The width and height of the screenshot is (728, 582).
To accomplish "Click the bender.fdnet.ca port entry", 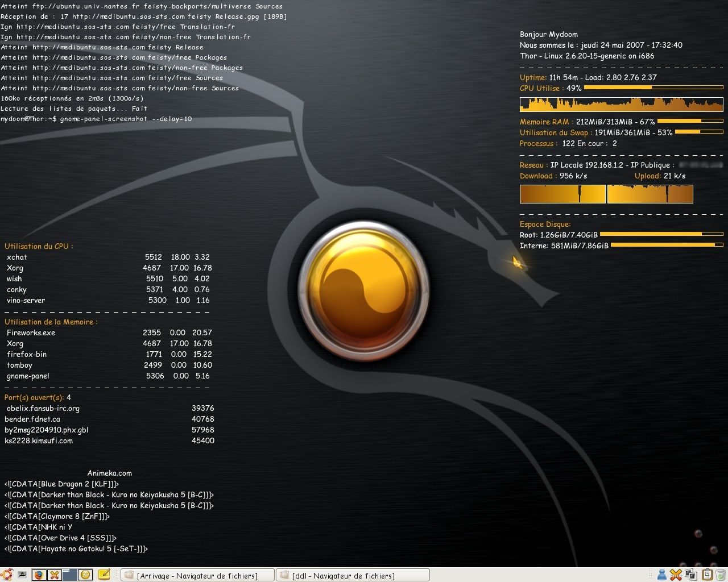I will tap(109, 419).
